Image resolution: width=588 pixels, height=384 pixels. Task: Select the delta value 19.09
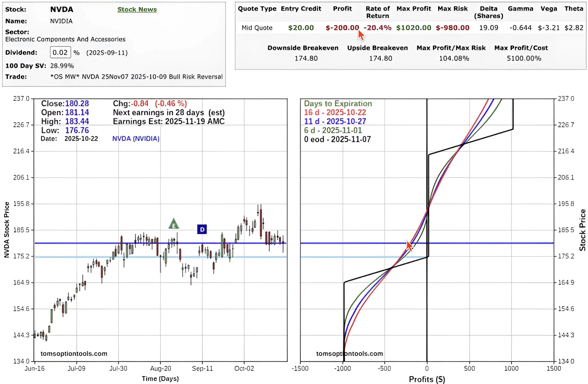tap(489, 28)
